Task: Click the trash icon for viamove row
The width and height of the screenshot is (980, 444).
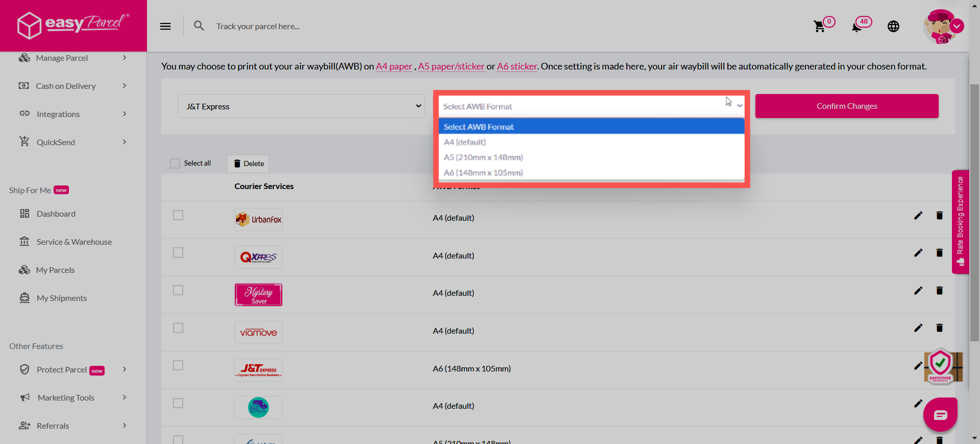Action: [939, 328]
